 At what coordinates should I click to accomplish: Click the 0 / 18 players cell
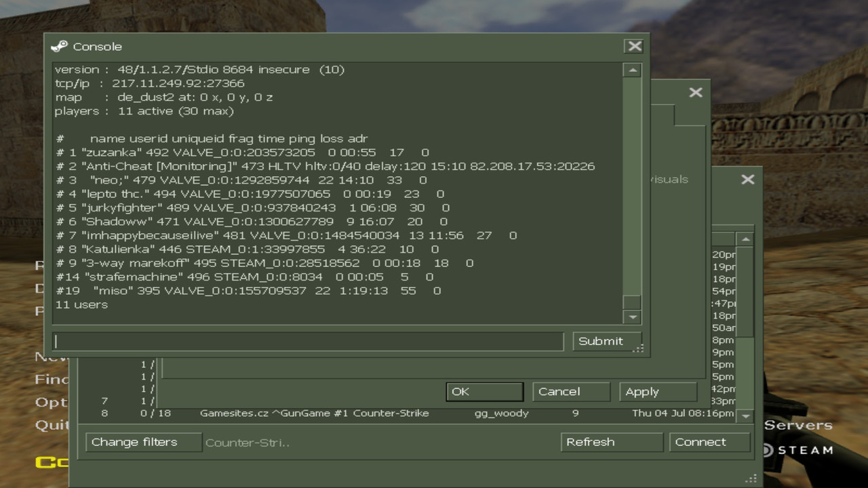click(x=155, y=413)
